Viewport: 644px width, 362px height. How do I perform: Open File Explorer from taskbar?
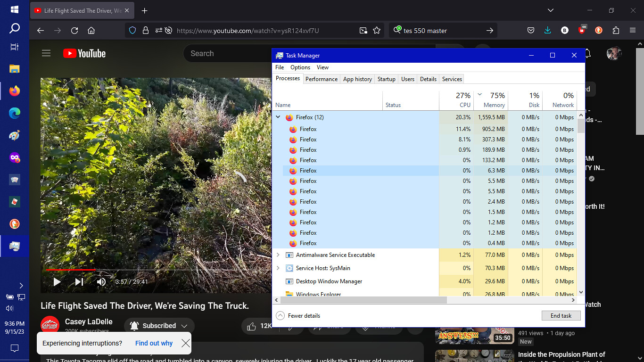pos(14,69)
